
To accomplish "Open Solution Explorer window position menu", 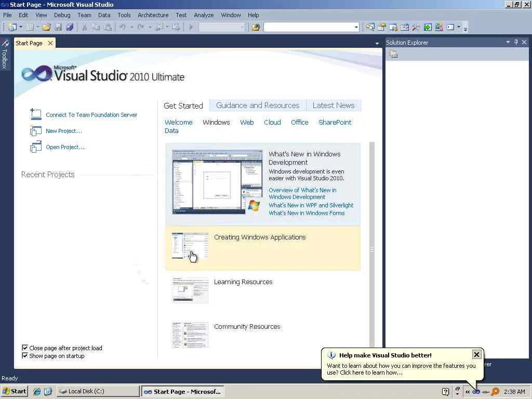I will (x=508, y=42).
